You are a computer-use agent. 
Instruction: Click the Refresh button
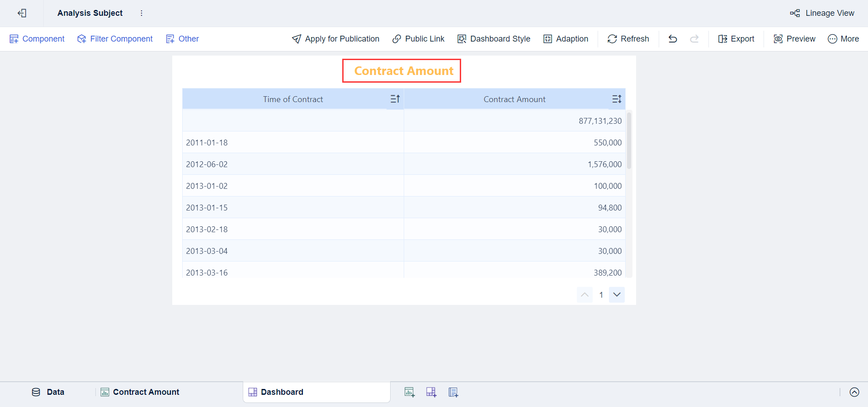coord(628,39)
